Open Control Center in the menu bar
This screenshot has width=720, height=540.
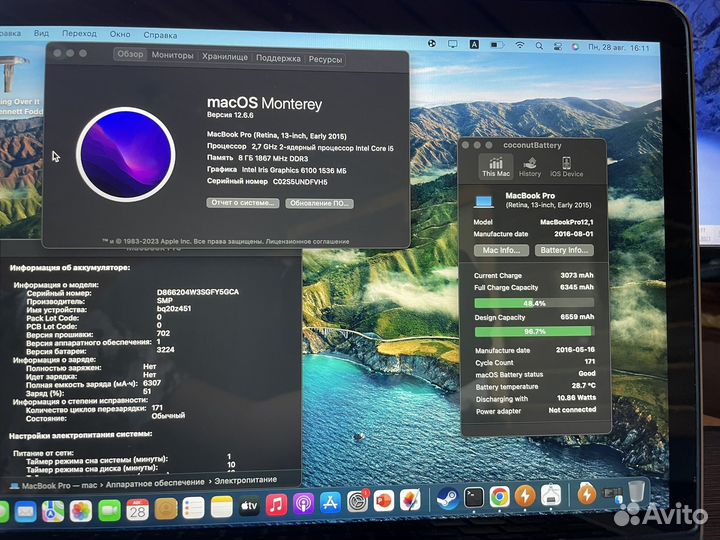(x=557, y=46)
